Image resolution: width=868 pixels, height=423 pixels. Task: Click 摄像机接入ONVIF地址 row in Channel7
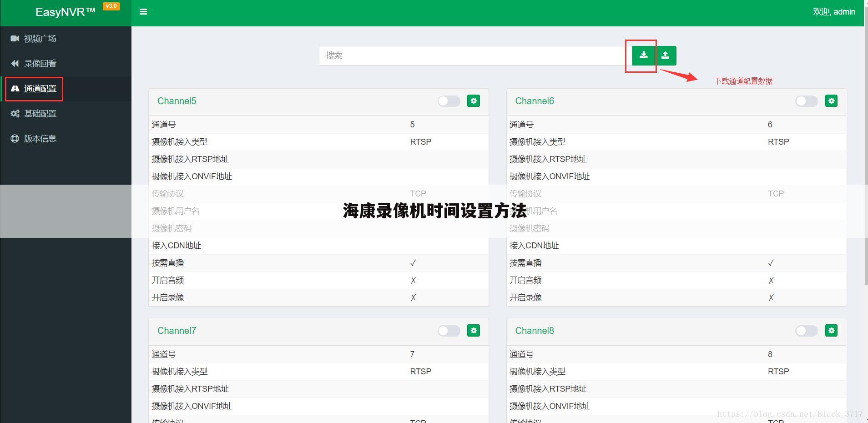pyautogui.click(x=318, y=406)
